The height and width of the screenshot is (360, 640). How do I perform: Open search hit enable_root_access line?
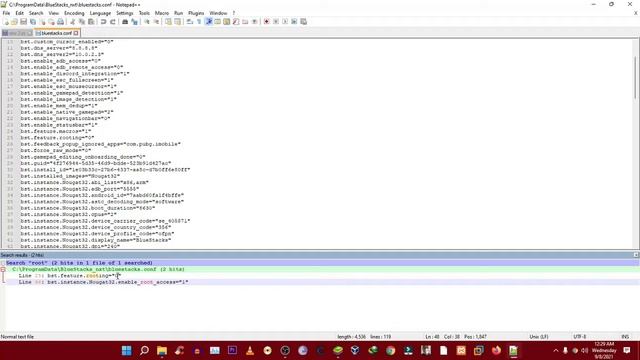pos(103,282)
